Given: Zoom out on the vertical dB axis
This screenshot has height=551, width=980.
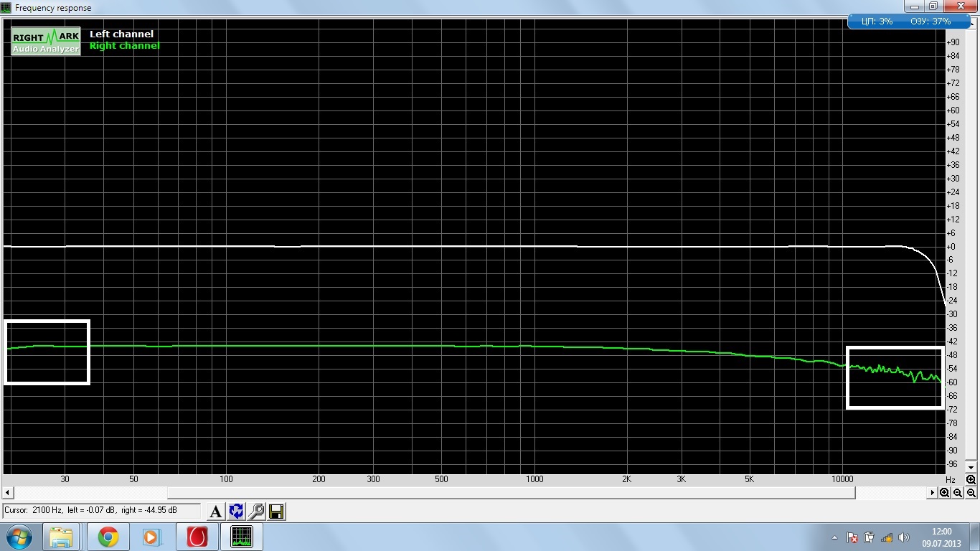Looking at the screenshot, I should pyautogui.click(x=971, y=493).
